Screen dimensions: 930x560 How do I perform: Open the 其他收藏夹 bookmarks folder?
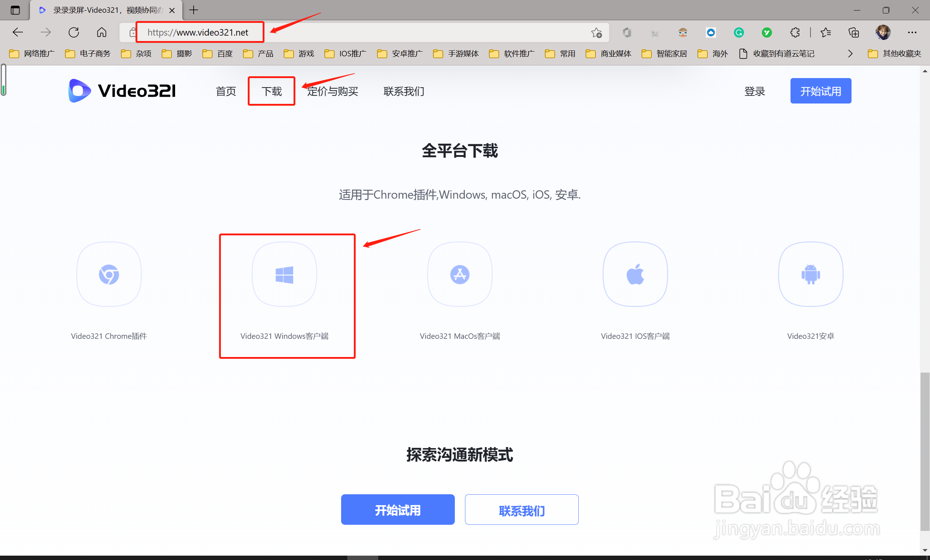894,54
